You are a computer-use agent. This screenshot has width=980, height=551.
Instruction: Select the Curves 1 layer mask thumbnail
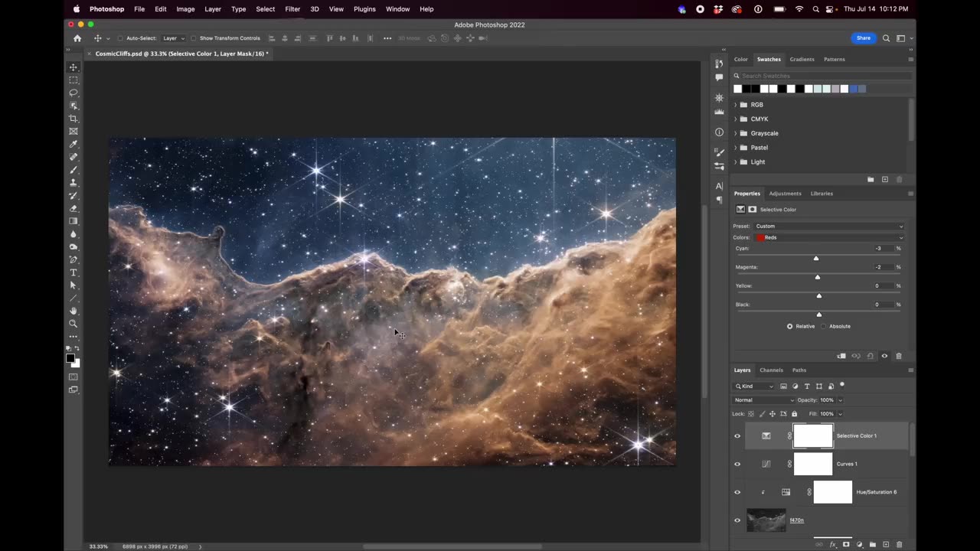point(813,464)
